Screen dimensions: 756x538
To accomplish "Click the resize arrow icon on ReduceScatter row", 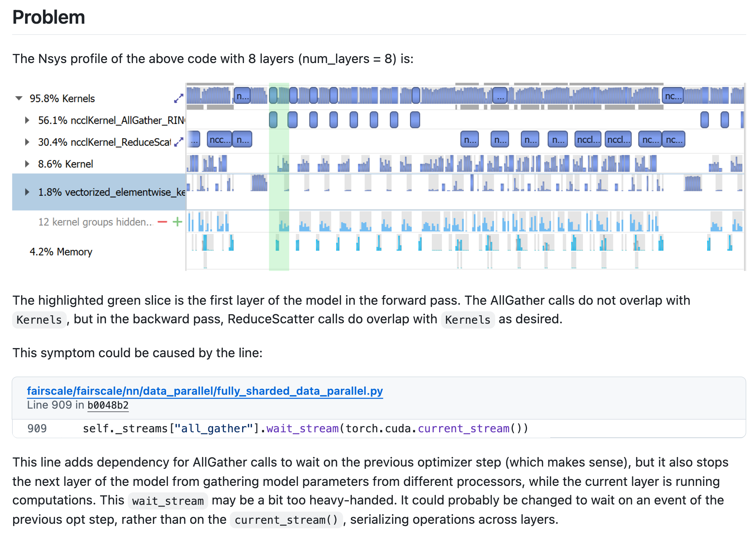I will 178,142.
